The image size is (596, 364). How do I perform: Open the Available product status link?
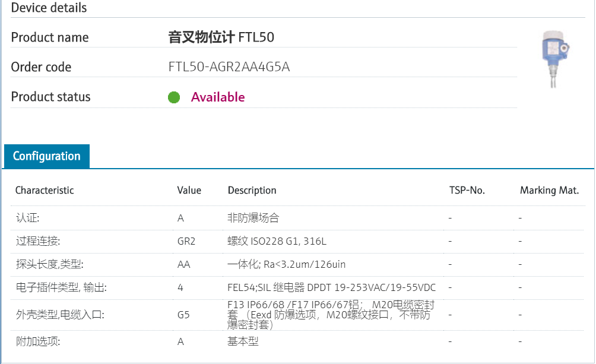click(218, 97)
